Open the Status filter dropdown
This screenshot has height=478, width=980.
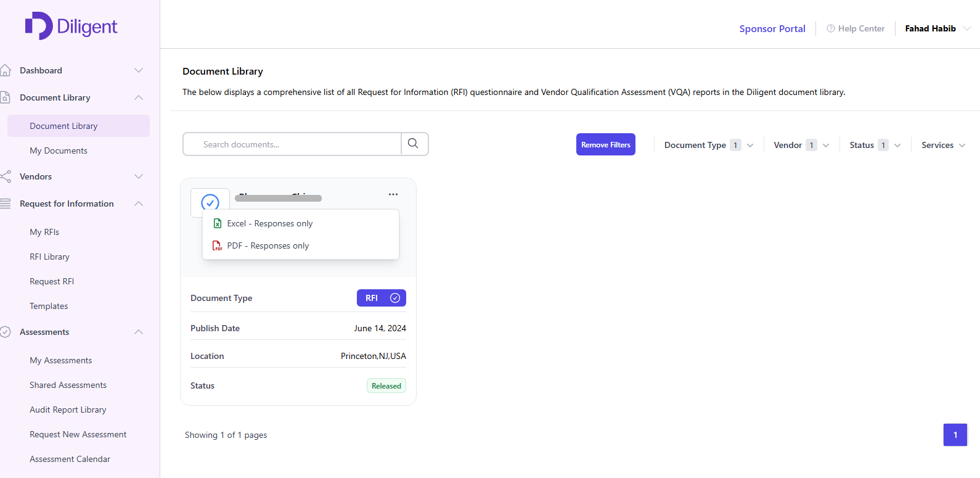click(x=875, y=145)
